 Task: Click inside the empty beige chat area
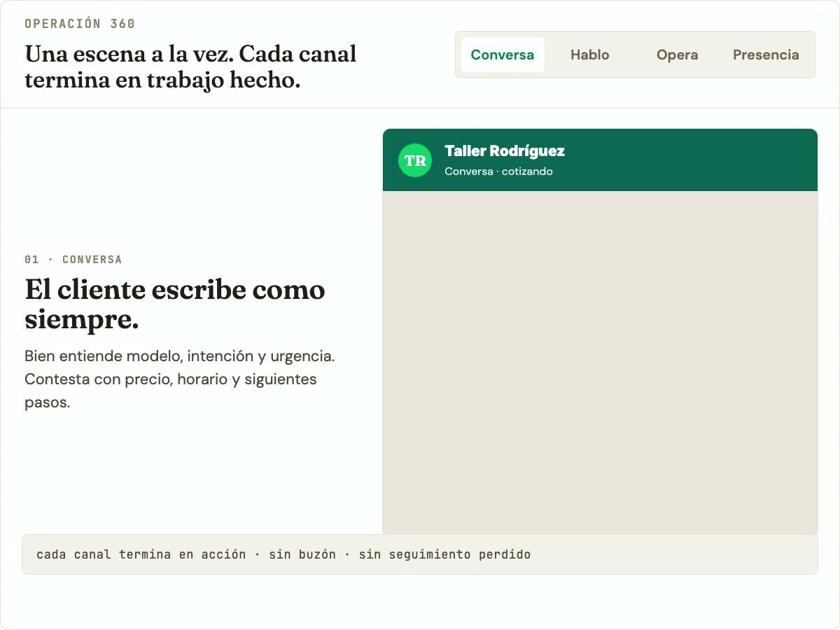point(600,363)
